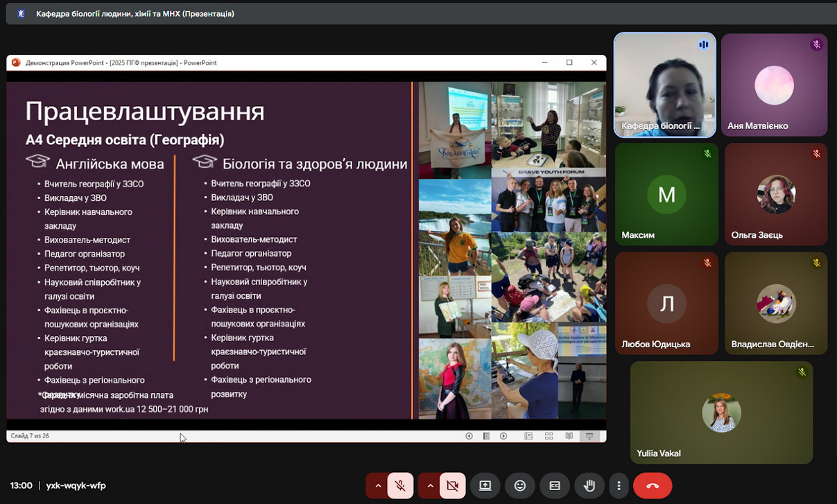The image size is (837, 504).
Task: Open reading view in PowerPoint status bar
Action: point(569,436)
